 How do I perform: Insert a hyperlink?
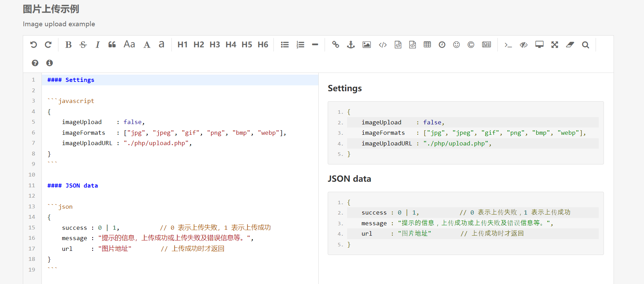click(336, 45)
